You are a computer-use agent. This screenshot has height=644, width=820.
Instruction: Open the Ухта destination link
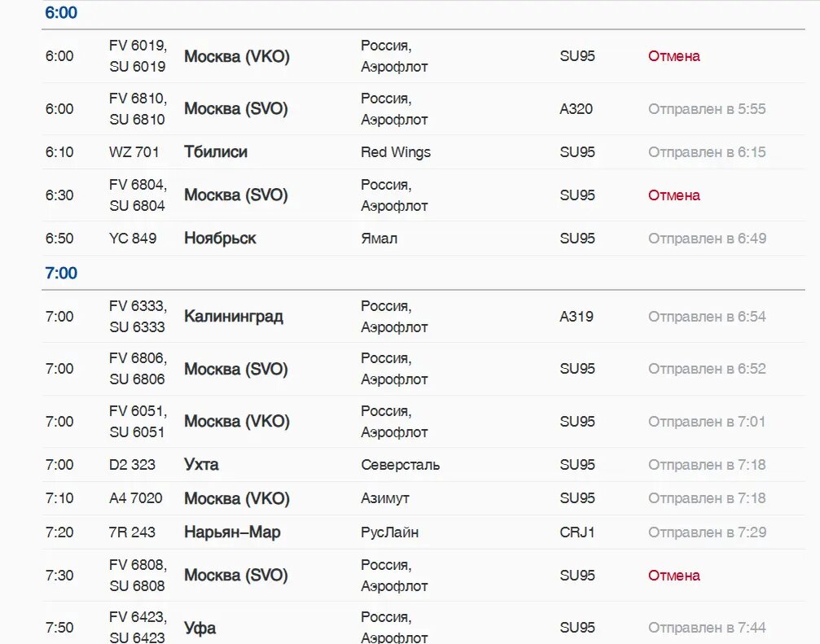[x=201, y=465]
